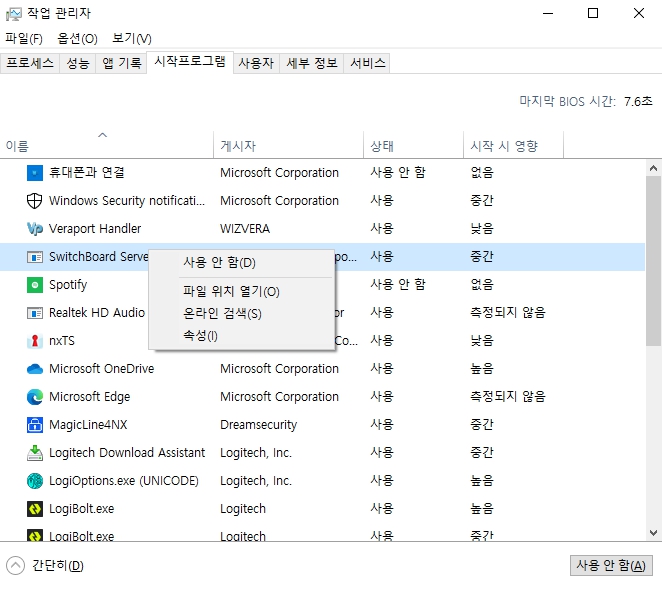Click the 사용 안 함(A) button

611,565
